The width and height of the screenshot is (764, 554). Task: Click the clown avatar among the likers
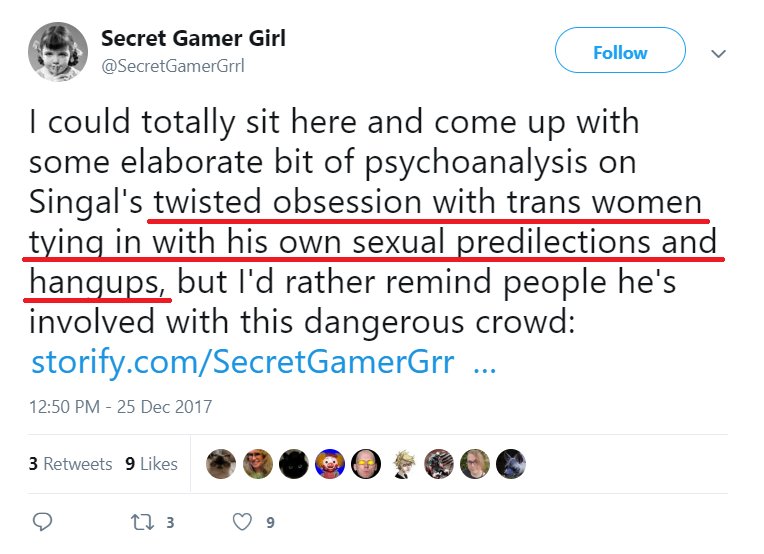coord(330,463)
